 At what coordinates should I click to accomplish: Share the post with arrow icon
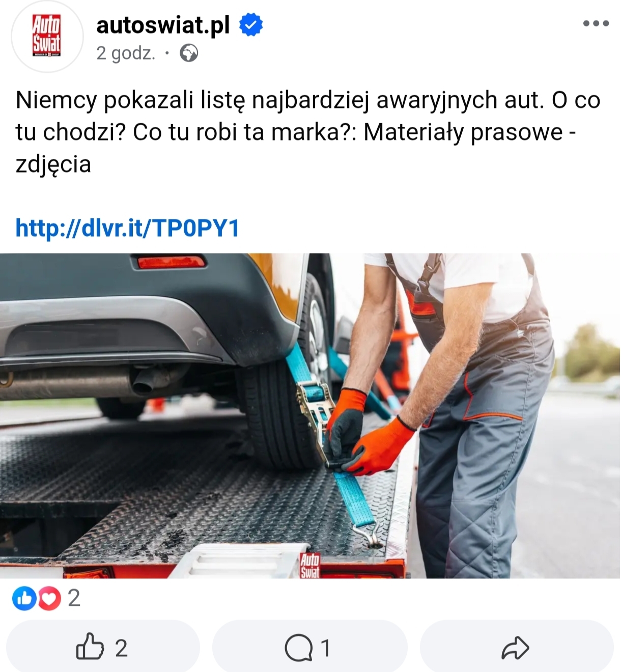point(516,648)
